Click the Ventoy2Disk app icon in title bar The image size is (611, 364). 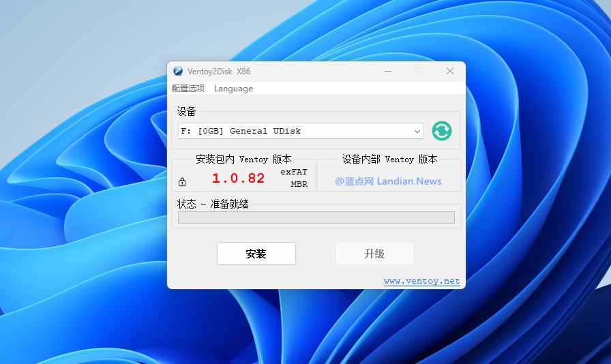pos(178,71)
